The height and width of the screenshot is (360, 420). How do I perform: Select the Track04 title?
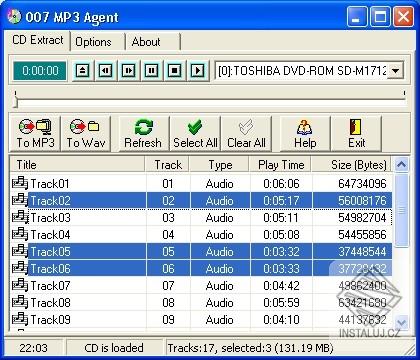[50, 235]
